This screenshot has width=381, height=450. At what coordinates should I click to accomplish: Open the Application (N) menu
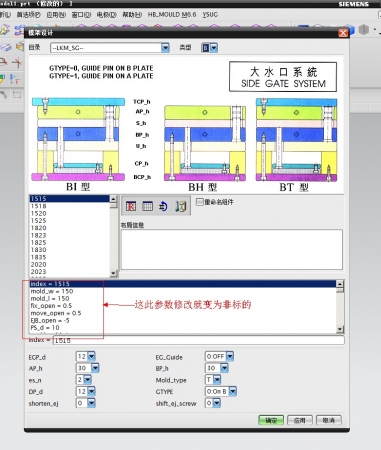(x=56, y=15)
